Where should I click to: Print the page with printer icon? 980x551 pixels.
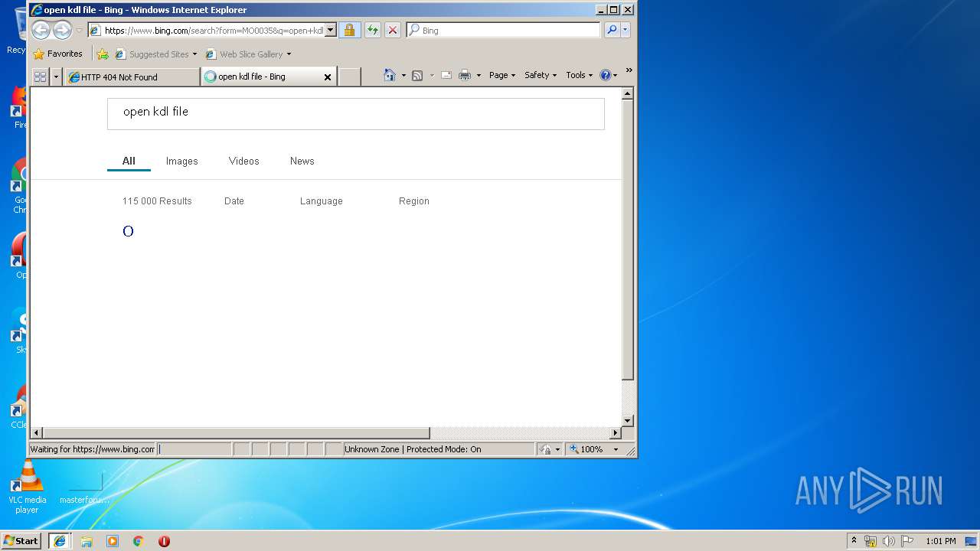(x=464, y=75)
